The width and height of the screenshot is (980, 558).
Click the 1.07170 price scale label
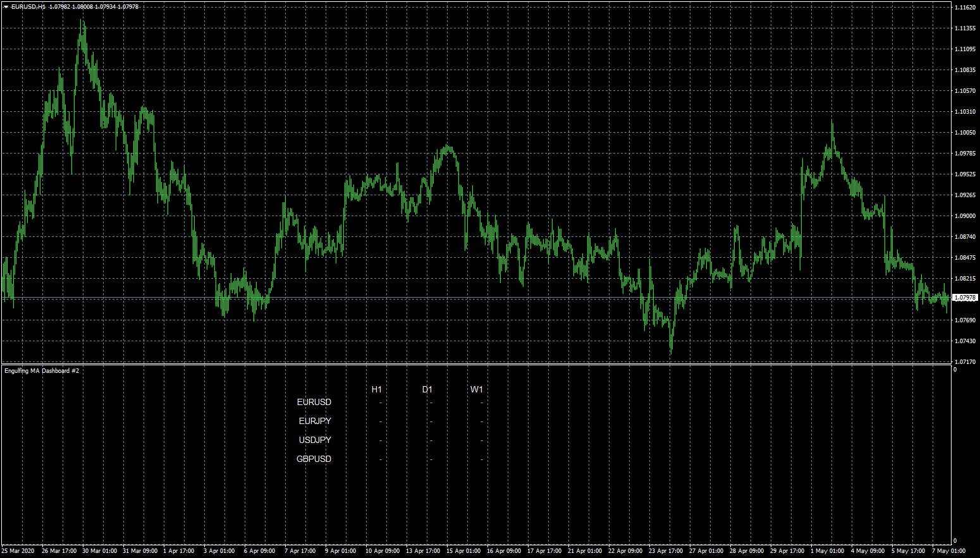965,362
